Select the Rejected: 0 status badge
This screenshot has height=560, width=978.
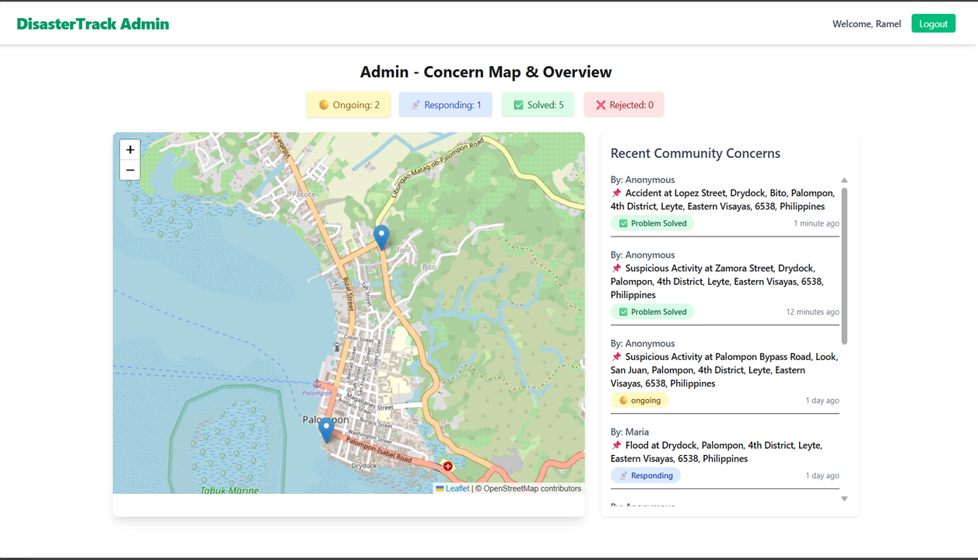624,105
